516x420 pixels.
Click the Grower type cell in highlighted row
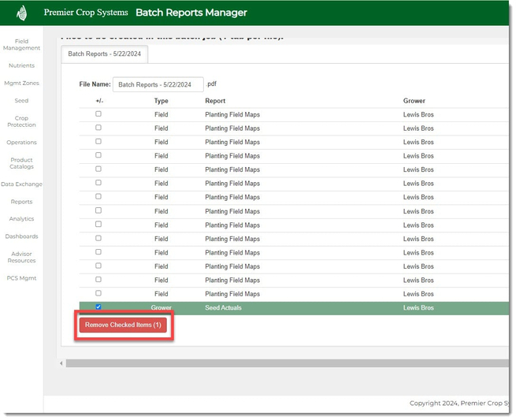[161, 308]
